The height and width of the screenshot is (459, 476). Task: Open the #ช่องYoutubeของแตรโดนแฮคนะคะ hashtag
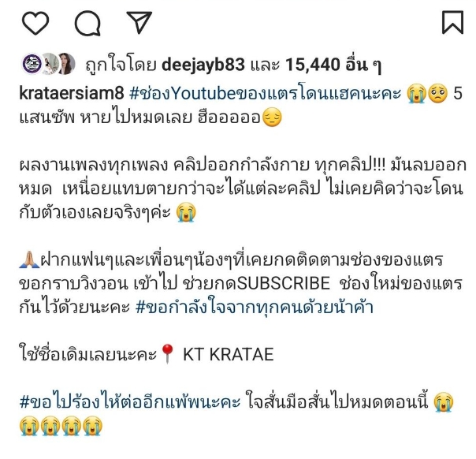[x=265, y=92]
